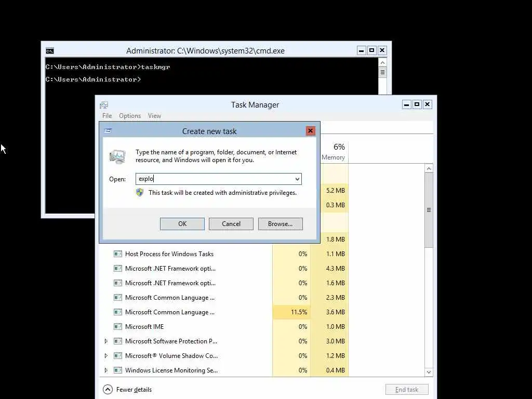Click the Run dialog computer graphic icon
Image resolution: width=532 pixels, height=399 pixels.
coord(117,157)
